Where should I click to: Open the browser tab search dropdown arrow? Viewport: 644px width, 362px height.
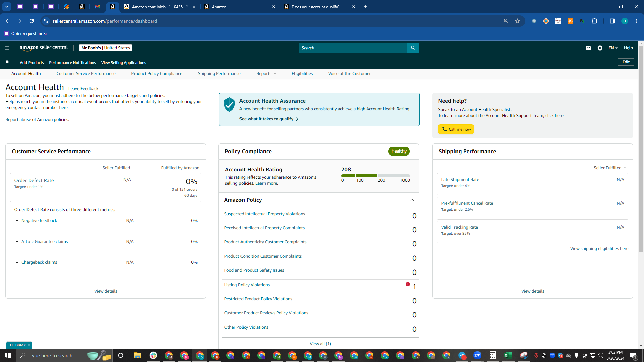tap(6, 7)
